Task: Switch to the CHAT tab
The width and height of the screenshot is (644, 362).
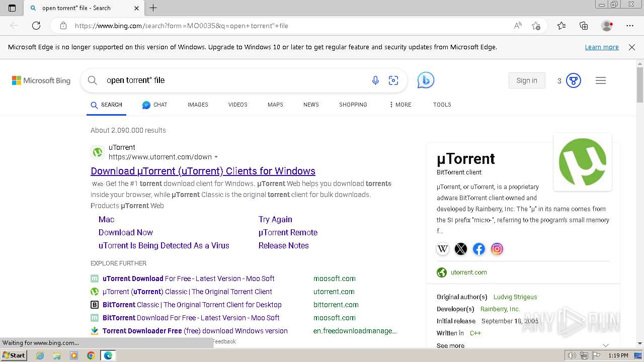Action: pos(154,105)
